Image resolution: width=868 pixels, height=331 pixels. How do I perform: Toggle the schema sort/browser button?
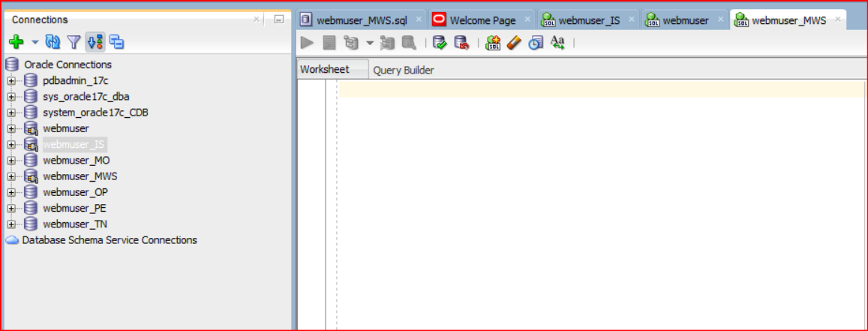[95, 41]
